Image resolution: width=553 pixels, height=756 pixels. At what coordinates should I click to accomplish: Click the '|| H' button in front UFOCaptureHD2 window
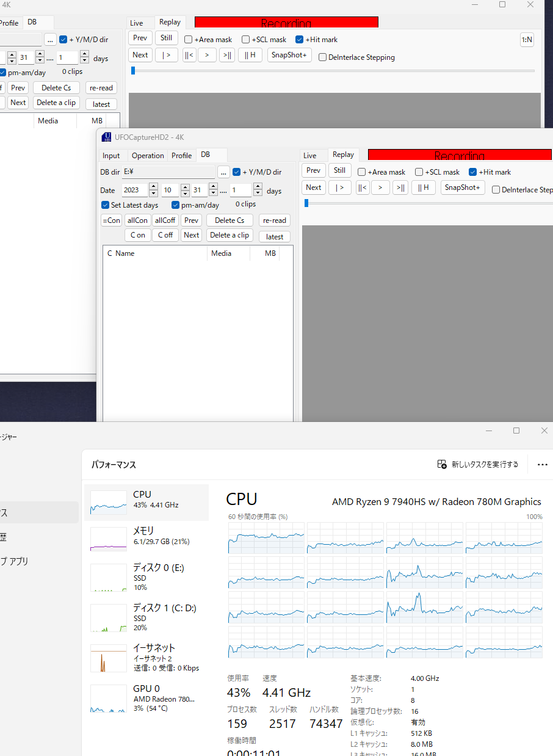click(423, 187)
